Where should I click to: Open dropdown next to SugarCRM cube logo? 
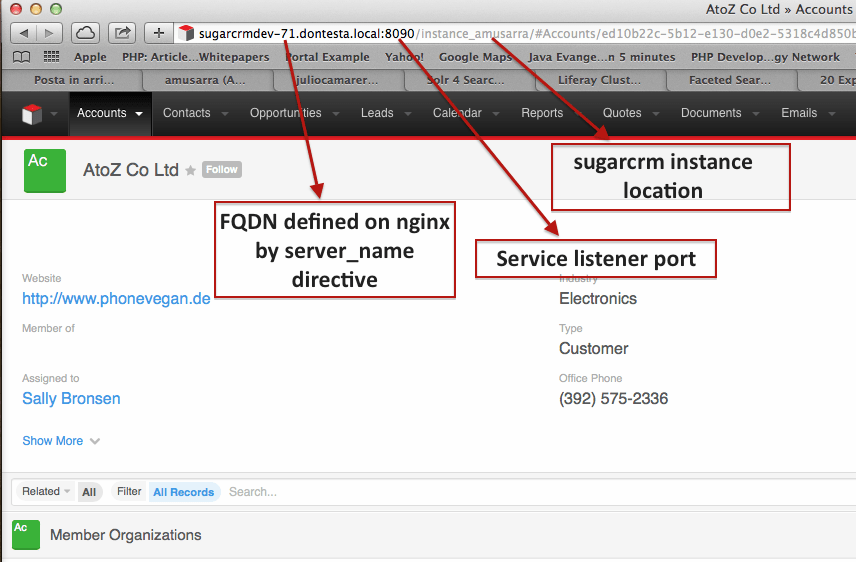(x=54, y=114)
